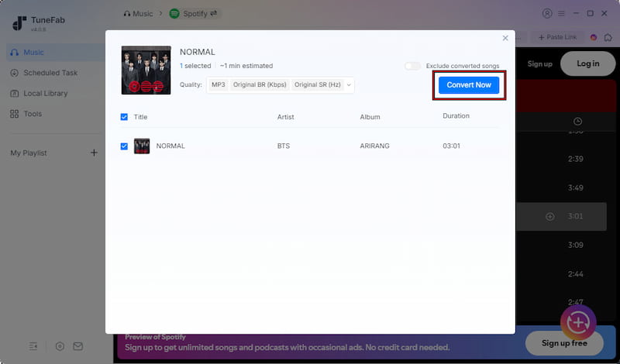Select the MP3 quality tag
This screenshot has height=364, width=620.
pos(219,84)
